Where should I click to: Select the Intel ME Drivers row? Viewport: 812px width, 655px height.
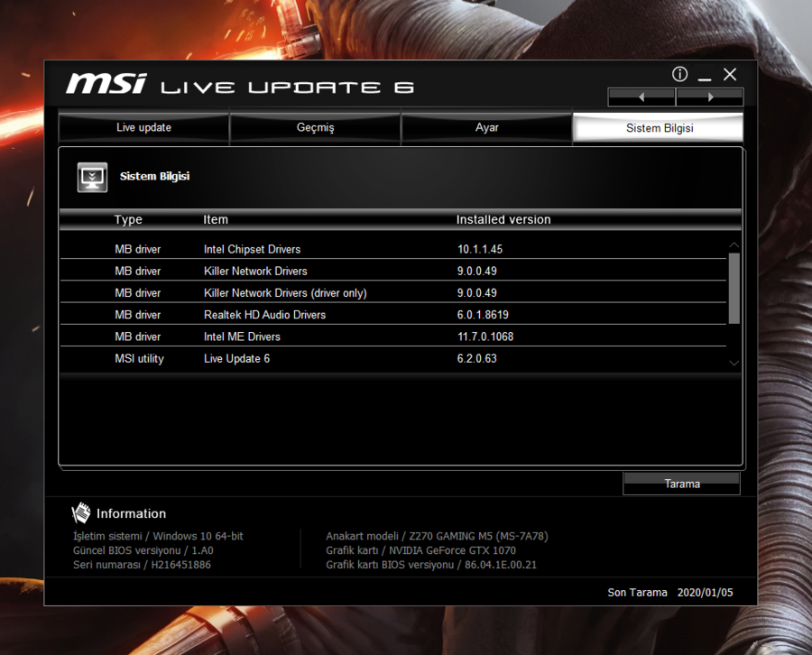click(393, 336)
